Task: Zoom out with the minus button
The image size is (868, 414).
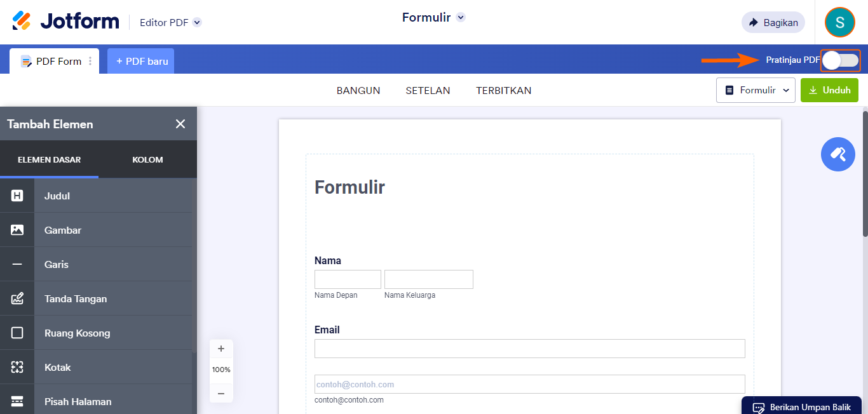Action: (221, 394)
